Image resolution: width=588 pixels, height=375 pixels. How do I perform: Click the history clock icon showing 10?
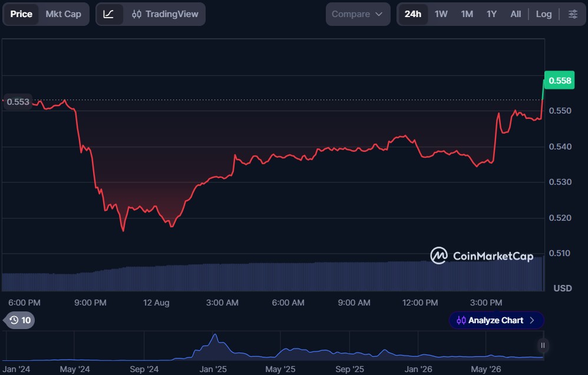[x=19, y=320]
